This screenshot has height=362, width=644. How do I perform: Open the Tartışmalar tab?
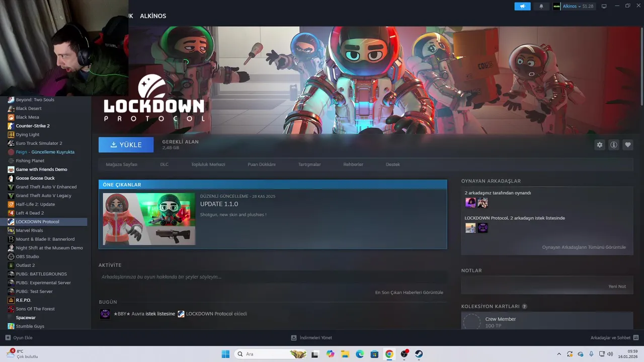tap(309, 164)
